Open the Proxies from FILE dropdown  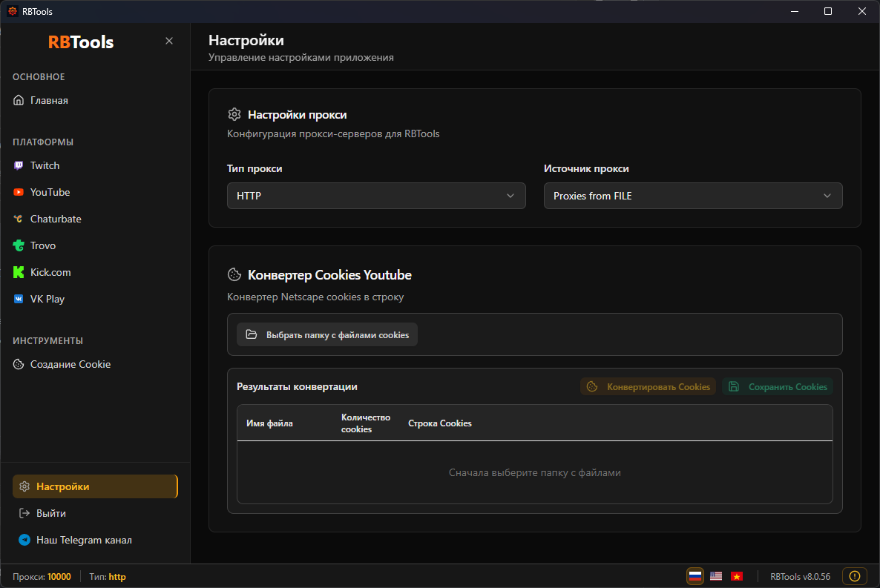coord(693,196)
